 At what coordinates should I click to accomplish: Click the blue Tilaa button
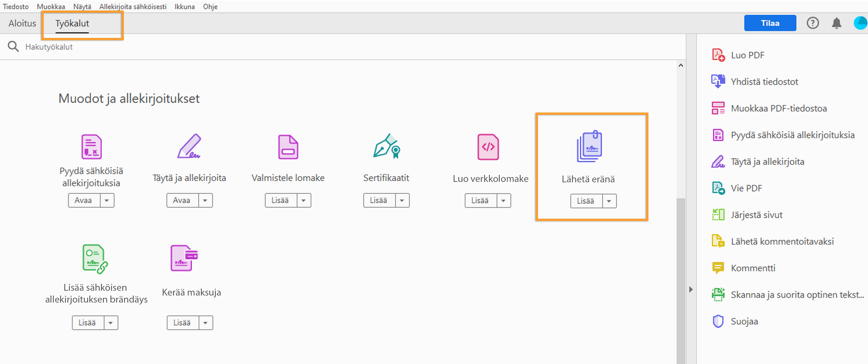pyautogui.click(x=770, y=23)
